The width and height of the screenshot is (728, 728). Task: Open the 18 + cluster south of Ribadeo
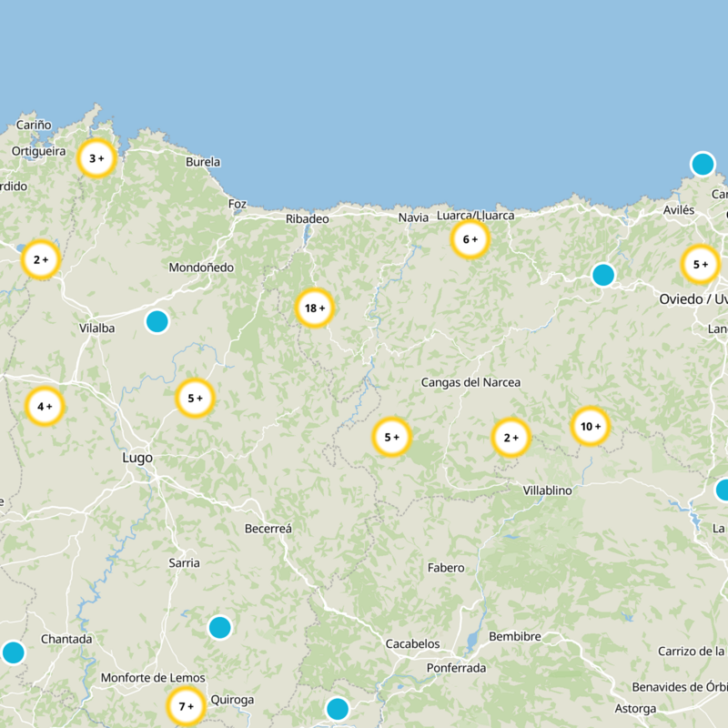point(315,308)
